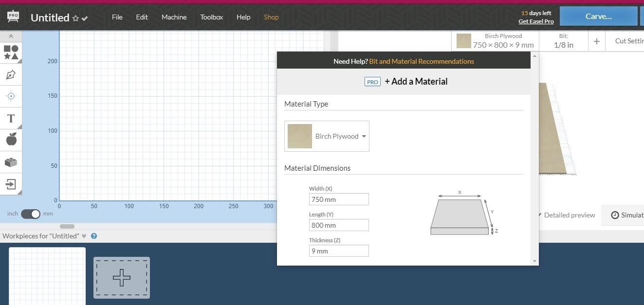This screenshot has height=305, width=644.
Task: Open the Machine menu
Action: coord(174,17)
